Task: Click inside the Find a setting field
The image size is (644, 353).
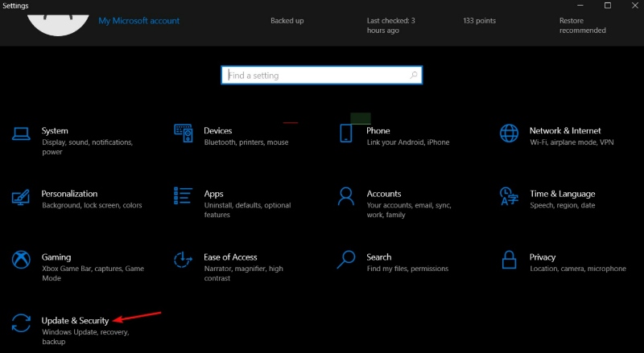Action: [321, 75]
